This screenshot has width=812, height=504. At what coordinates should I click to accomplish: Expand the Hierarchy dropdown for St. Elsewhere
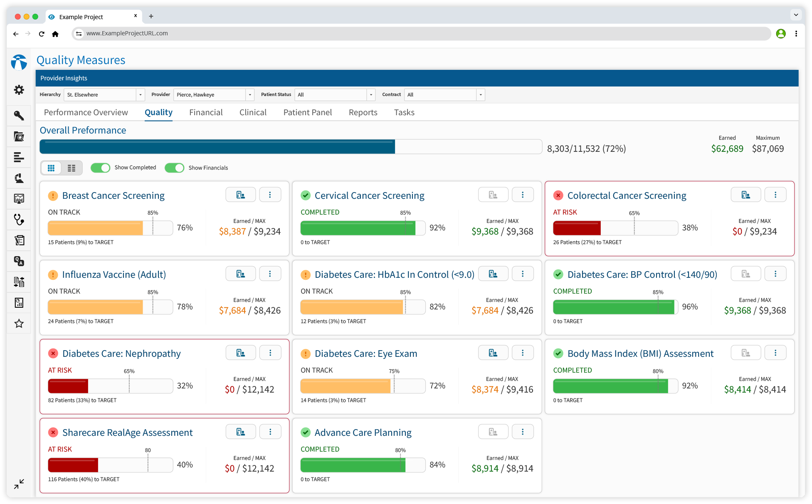[140, 95]
